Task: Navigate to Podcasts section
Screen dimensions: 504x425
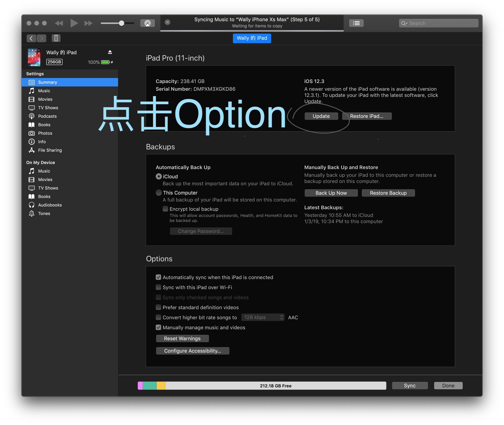Action: tap(48, 116)
